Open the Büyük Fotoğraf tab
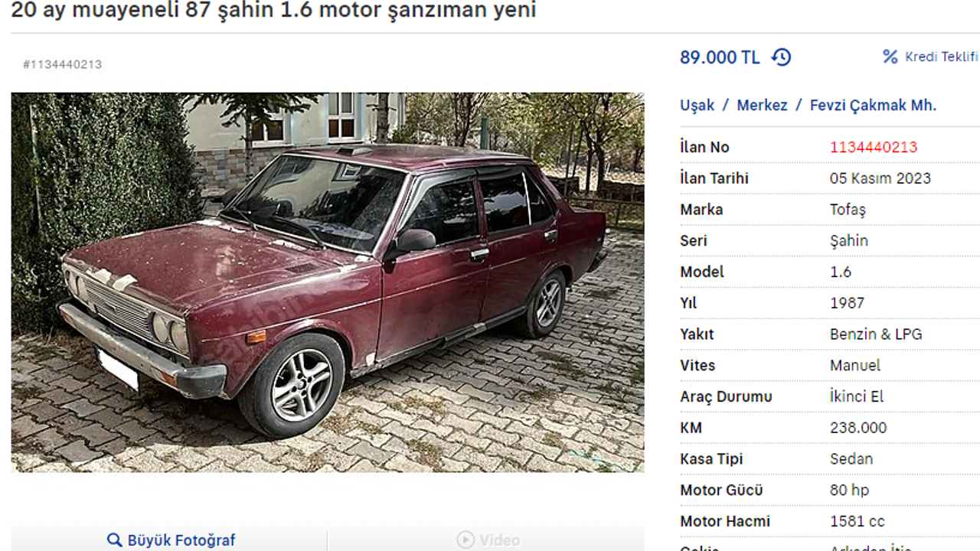980x551 pixels. [x=170, y=540]
